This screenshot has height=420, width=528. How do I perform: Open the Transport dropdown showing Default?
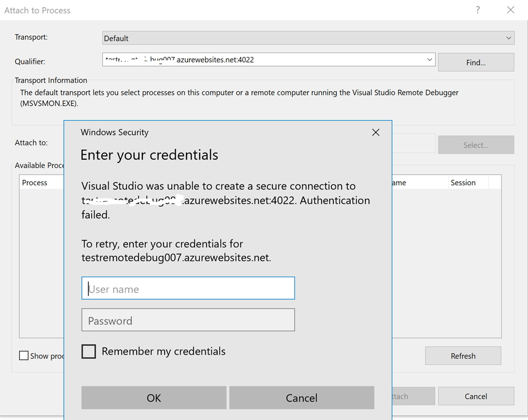tap(308, 38)
